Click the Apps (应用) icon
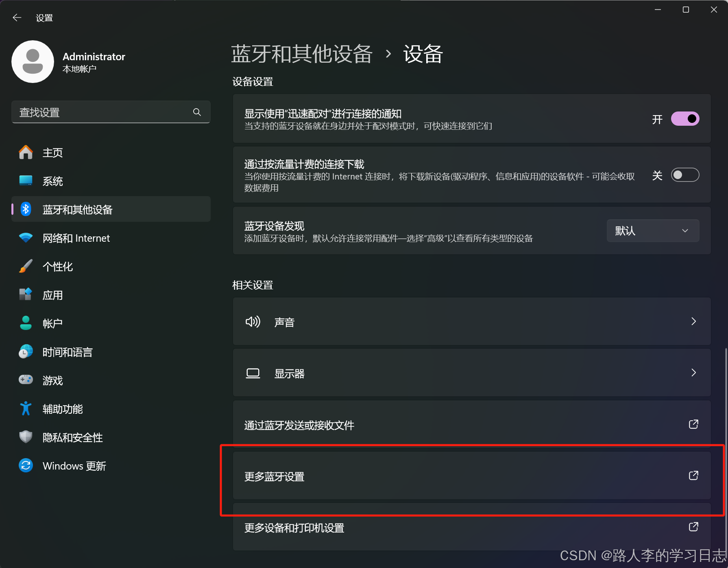Image resolution: width=728 pixels, height=568 pixels. (26, 295)
